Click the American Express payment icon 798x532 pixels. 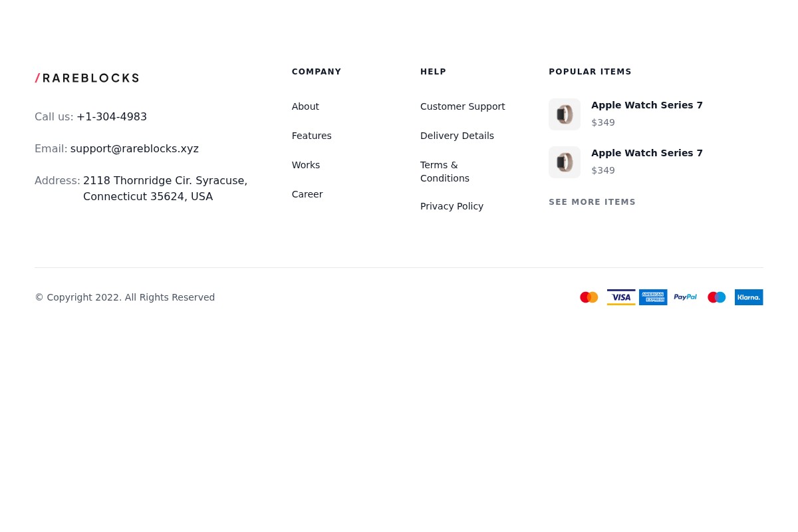(x=653, y=297)
